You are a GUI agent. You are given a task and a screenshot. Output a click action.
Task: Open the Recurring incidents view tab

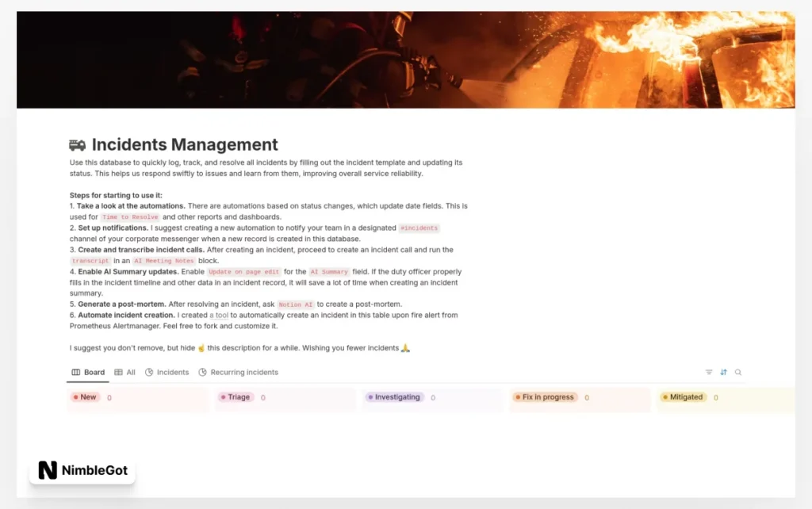click(238, 373)
